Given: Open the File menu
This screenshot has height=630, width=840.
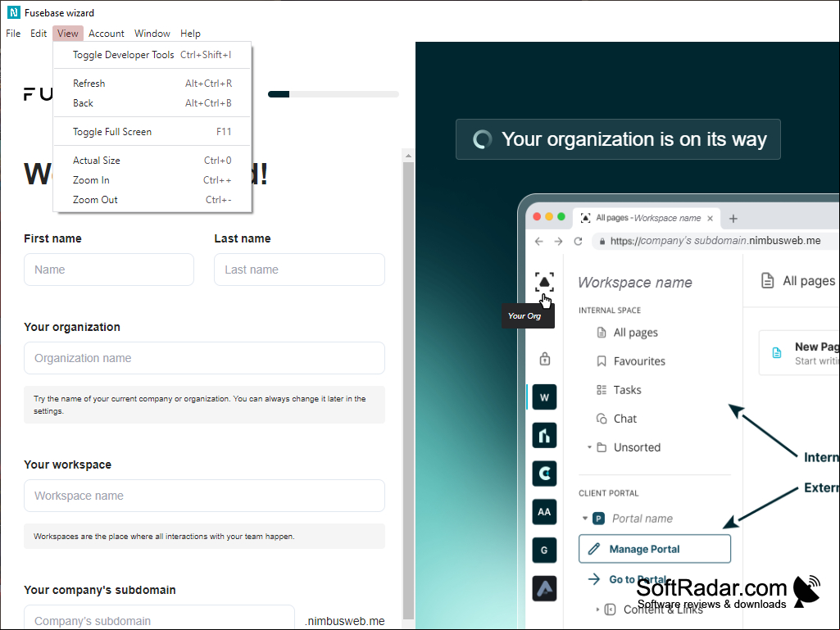Looking at the screenshot, I should pyautogui.click(x=13, y=34).
